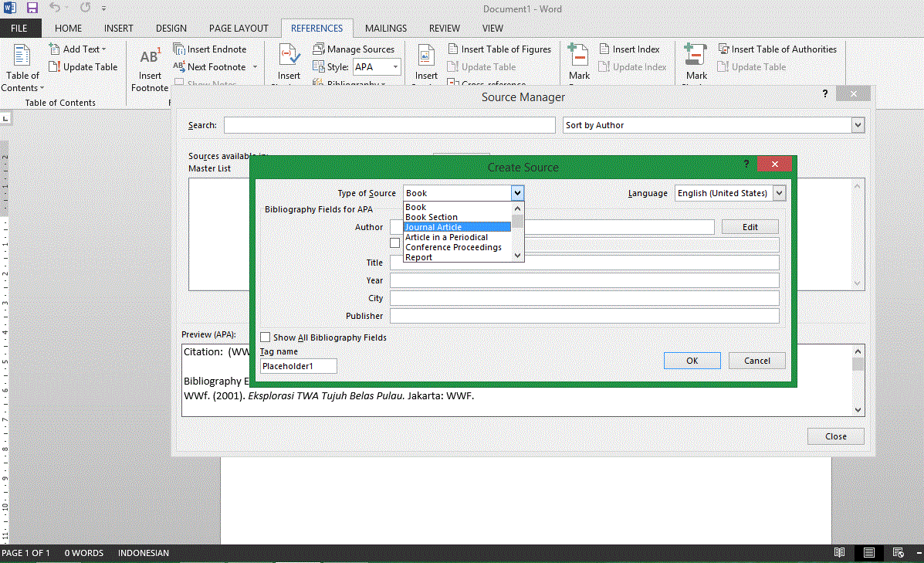924x563 pixels.
Task: Open the Language dropdown
Action: pyautogui.click(x=779, y=193)
